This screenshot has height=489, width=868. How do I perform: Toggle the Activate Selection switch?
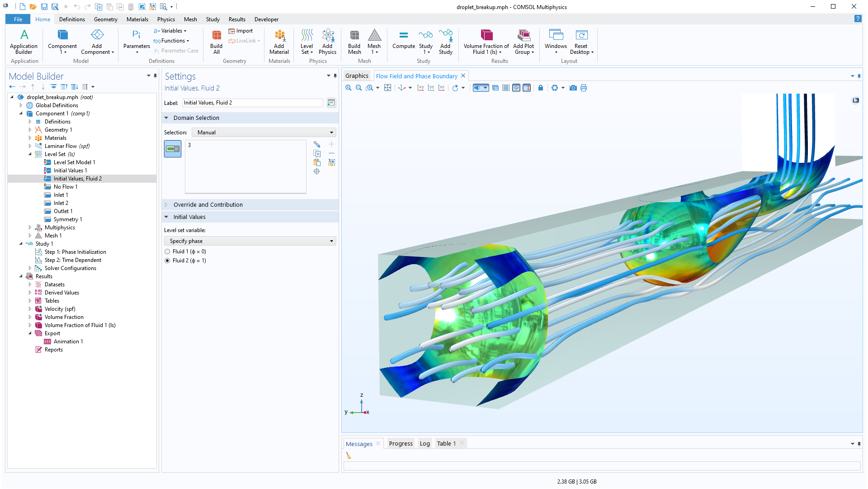tap(173, 149)
